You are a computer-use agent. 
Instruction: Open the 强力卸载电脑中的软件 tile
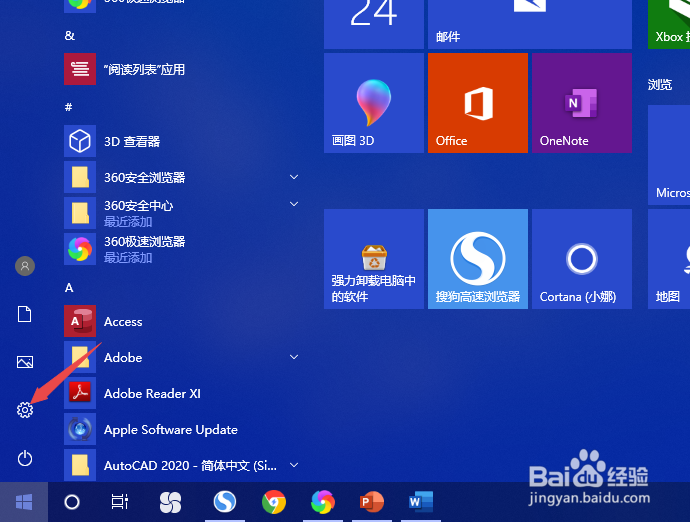pyautogui.click(x=374, y=259)
